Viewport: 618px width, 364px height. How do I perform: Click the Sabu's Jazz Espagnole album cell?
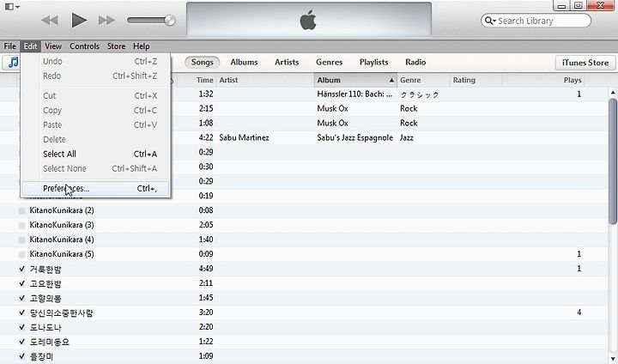tap(355, 137)
